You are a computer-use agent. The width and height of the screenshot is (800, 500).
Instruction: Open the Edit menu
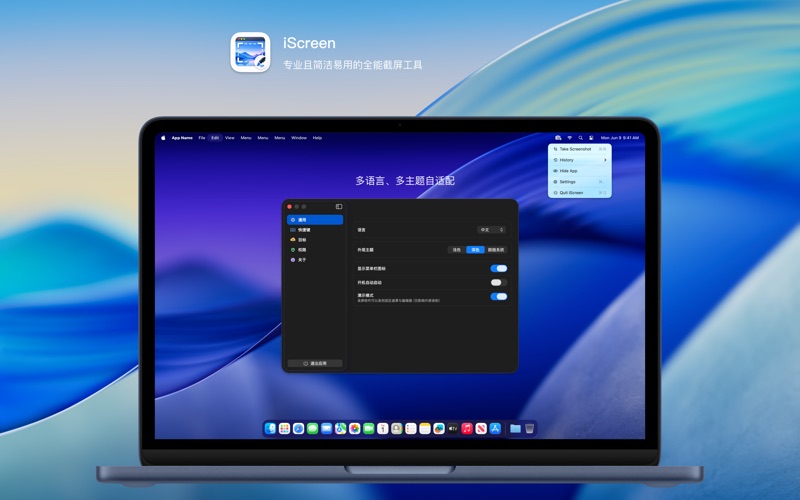[215, 138]
